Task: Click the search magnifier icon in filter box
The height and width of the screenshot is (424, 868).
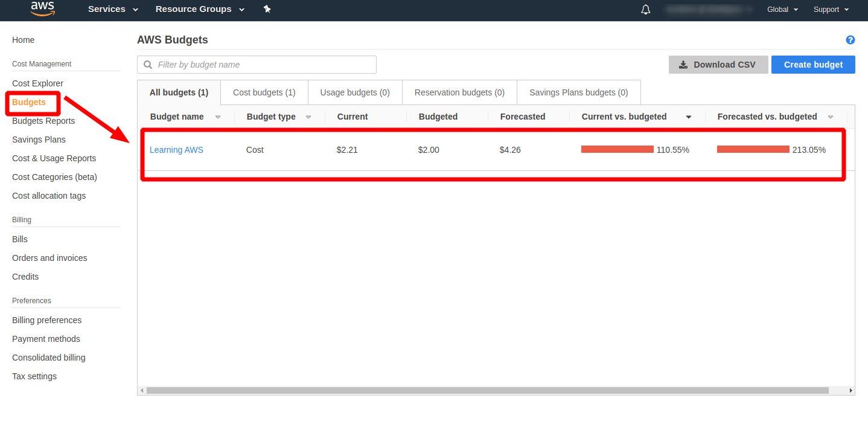Action: (x=148, y=65)
